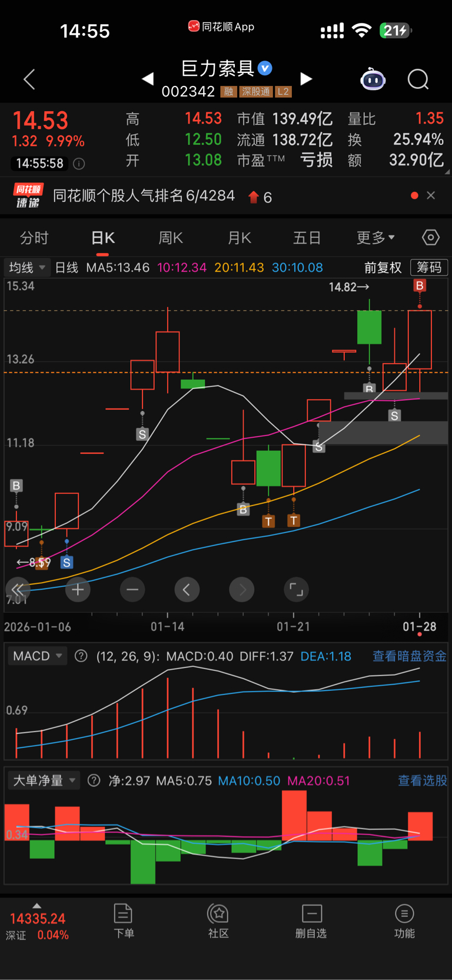This screenshot has height=980, width=452.
Task: Switch to 五日 tab
Action: click(307, 238)
